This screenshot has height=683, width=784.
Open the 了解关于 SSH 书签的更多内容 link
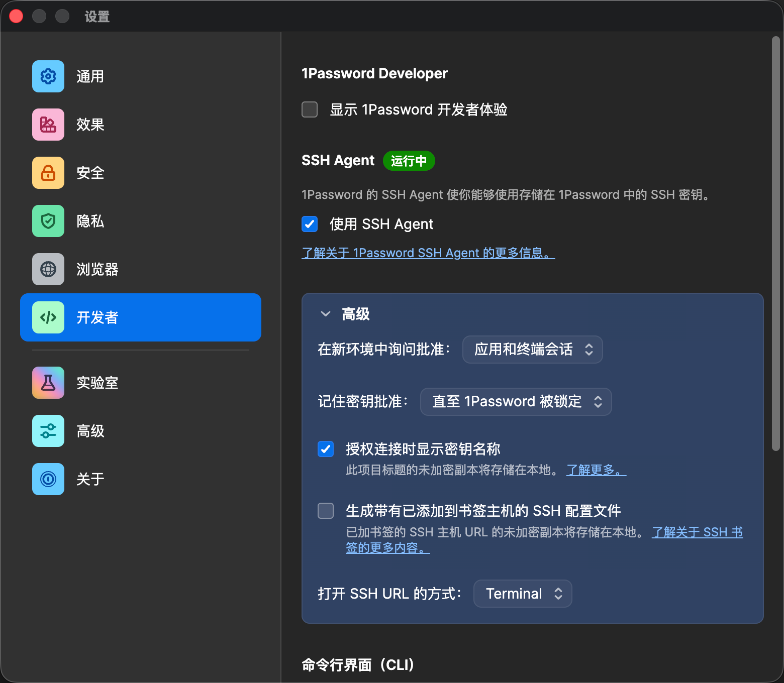point(698,532)
